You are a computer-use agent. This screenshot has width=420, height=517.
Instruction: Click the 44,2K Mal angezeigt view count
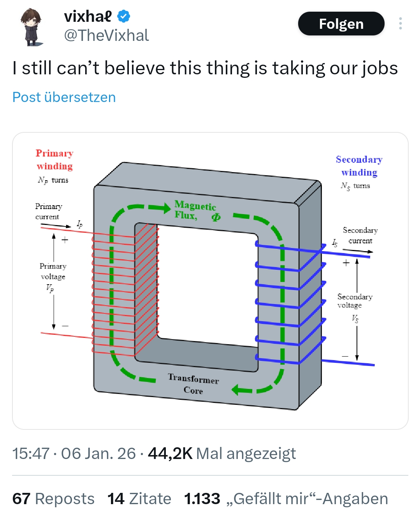tap(222, 454)
